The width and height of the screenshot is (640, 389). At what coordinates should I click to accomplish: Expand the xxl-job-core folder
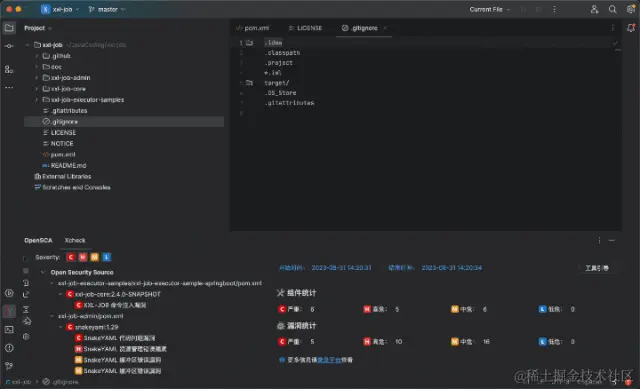coord(37,89)
